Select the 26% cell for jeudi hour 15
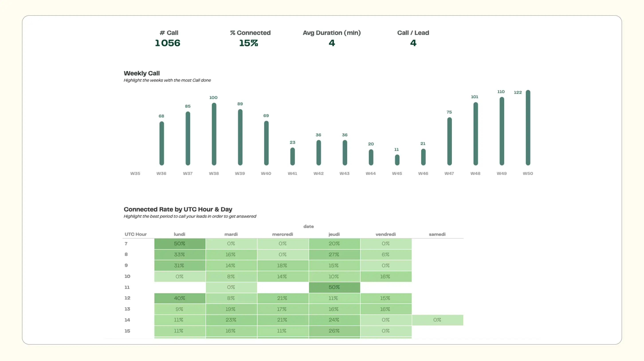 pyautogui.click(x=334, y=331)
